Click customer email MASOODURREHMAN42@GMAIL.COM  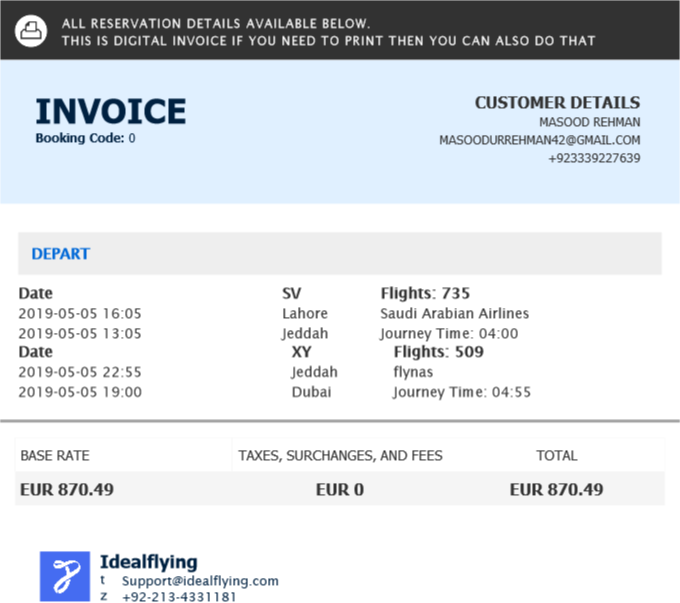coord(539,140)
